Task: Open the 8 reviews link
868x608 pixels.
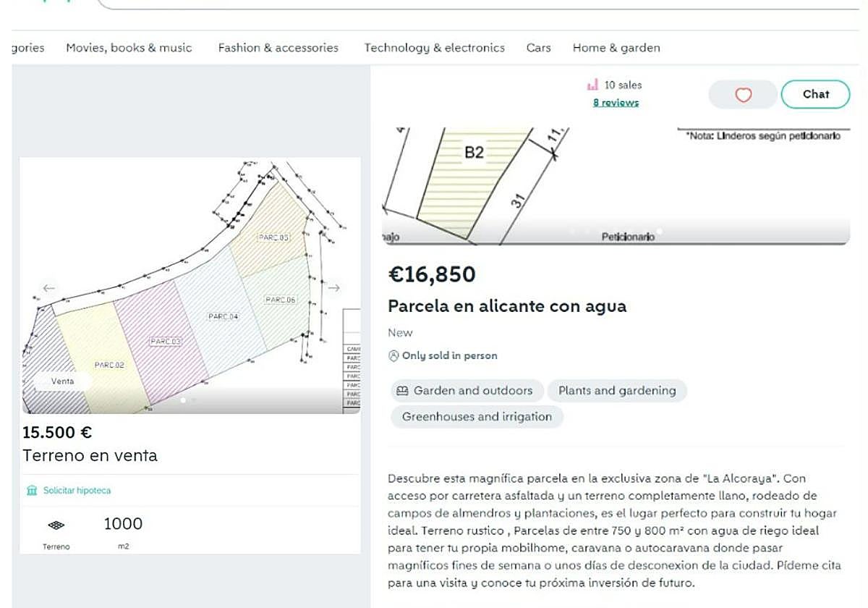Action: pos(616,103)
